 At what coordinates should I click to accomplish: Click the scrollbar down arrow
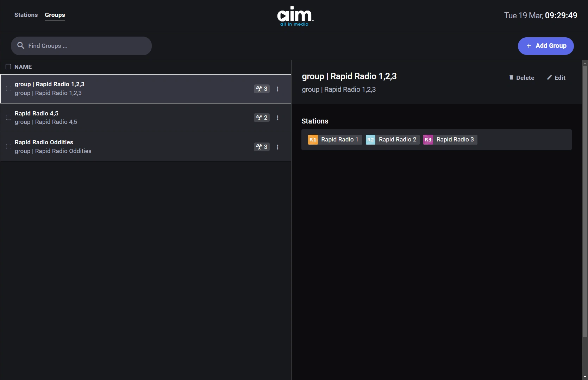pos(585,377)
